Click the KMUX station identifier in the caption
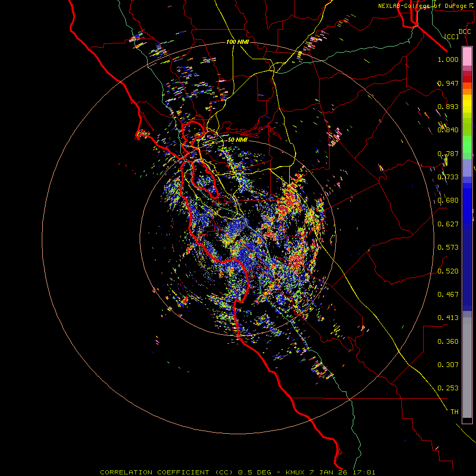Viewport: 476px width, 476px height. point(295,472)
